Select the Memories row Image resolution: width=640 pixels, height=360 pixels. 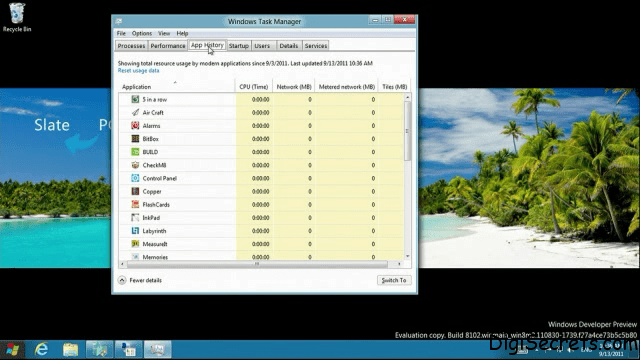(x=261, y=256)
